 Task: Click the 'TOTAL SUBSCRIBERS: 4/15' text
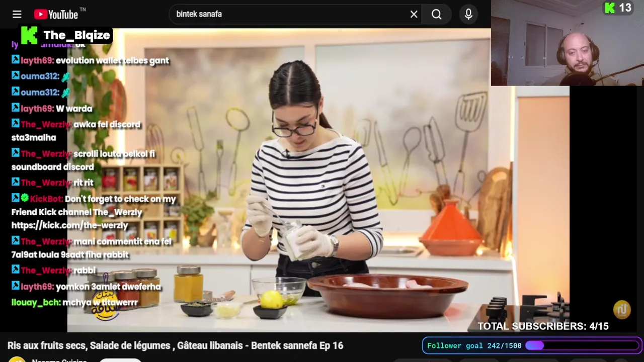pyautogui.click(x=543, y=326)
